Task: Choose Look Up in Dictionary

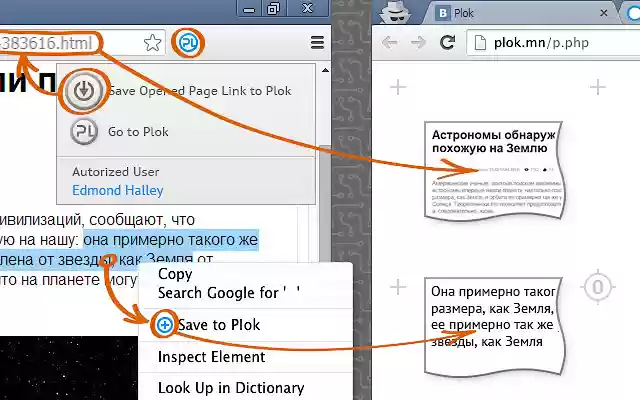Action: pos(231,388)
